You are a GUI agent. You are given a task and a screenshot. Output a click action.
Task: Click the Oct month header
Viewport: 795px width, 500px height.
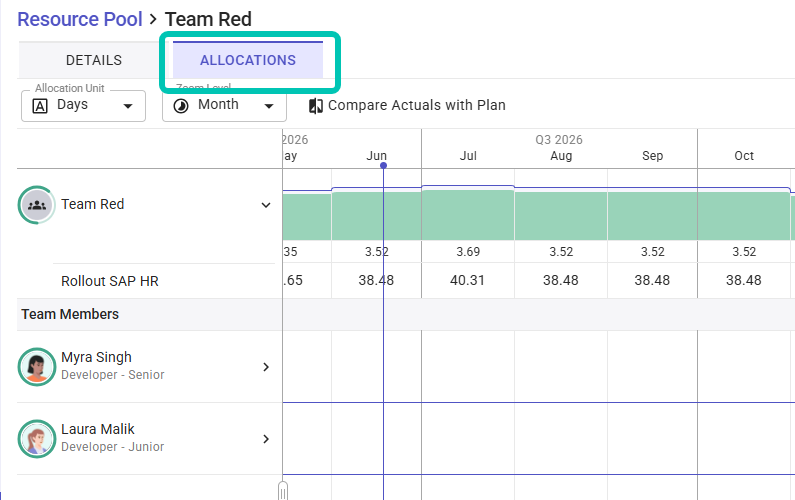pyautogui.click(x=744, y=156)
